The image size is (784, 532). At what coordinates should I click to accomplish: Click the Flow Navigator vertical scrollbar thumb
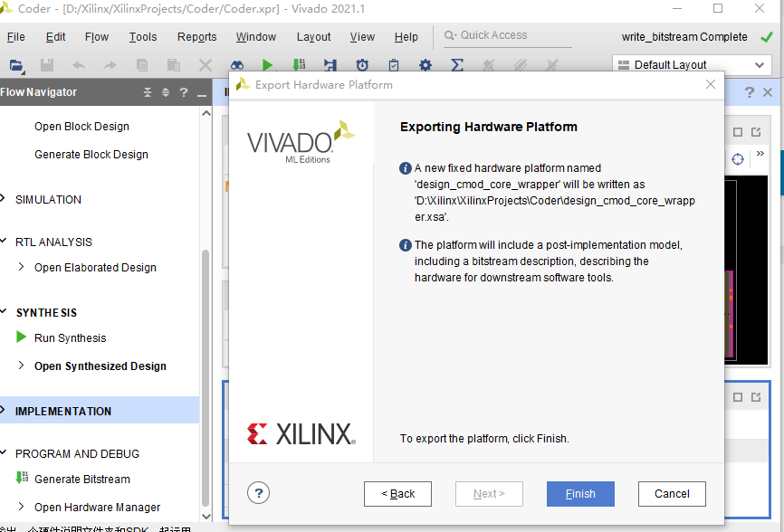[205, 378]
